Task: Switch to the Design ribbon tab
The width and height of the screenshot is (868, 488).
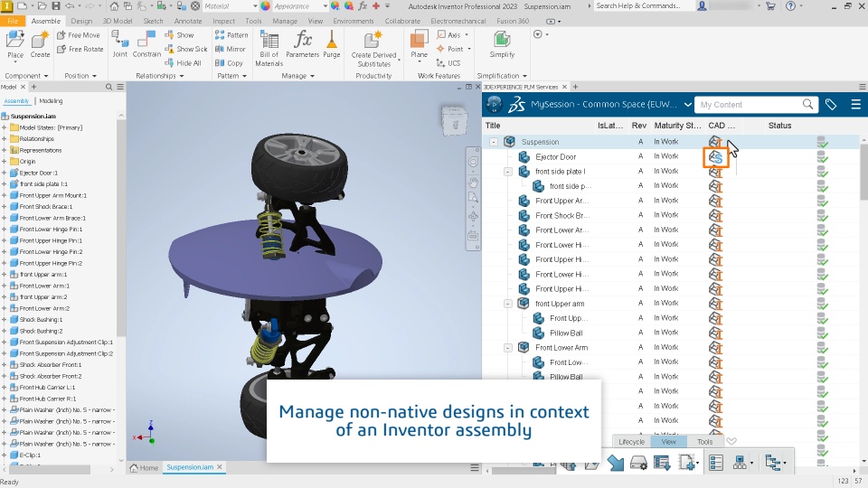Action: tap(81, 21)
